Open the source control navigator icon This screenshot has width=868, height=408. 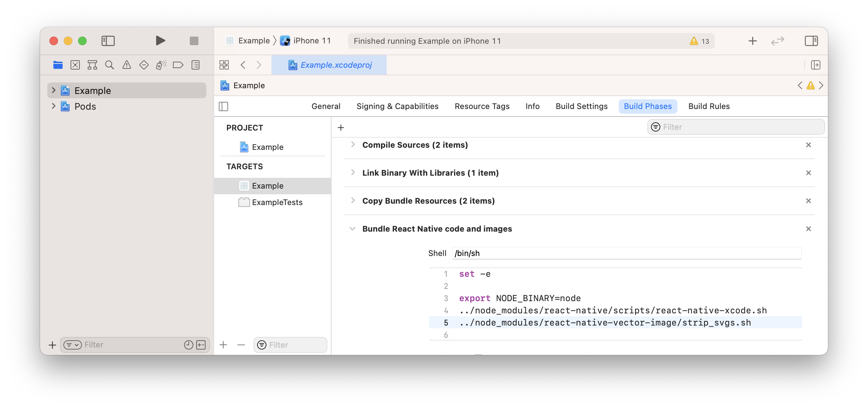[x=75, y=65]
